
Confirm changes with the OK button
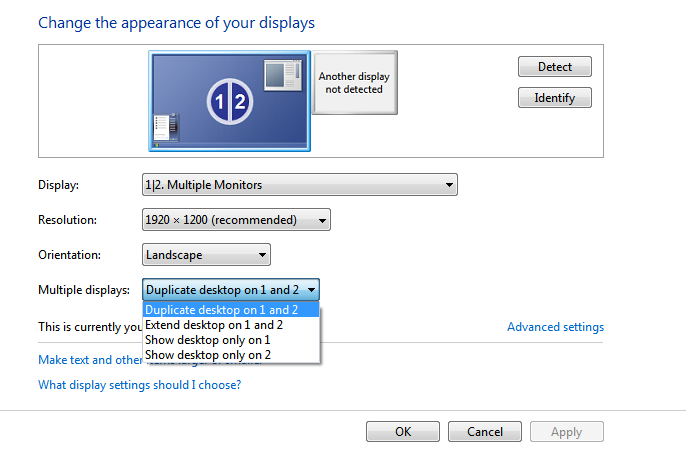(403, 432)
